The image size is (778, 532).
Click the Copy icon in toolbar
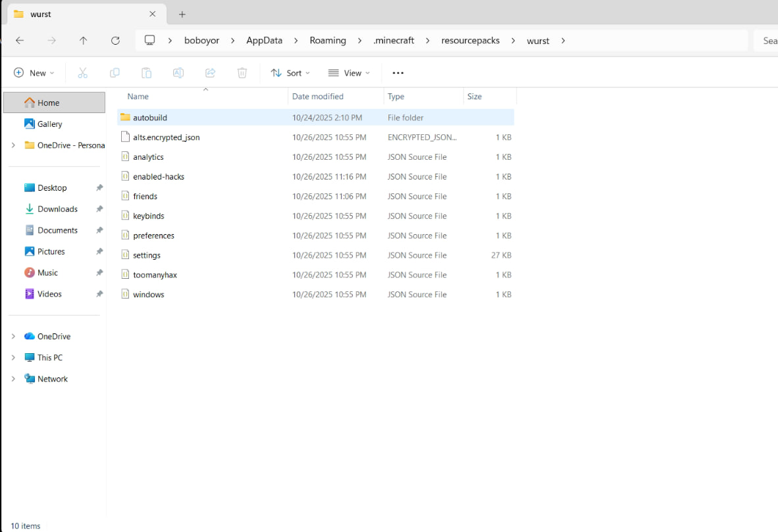(x=115, y=73)
